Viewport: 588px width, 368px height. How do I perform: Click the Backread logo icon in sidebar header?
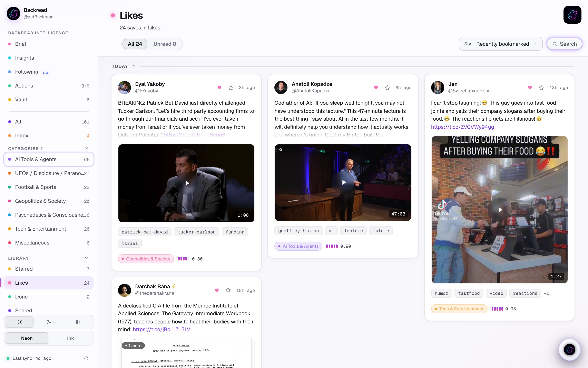click(x=13, y=13)
